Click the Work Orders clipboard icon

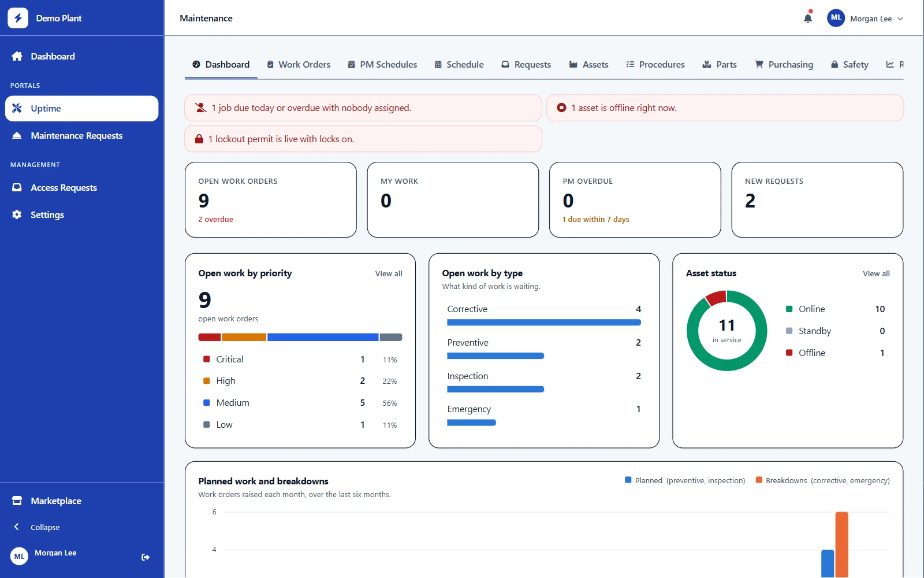pos(270,65)
